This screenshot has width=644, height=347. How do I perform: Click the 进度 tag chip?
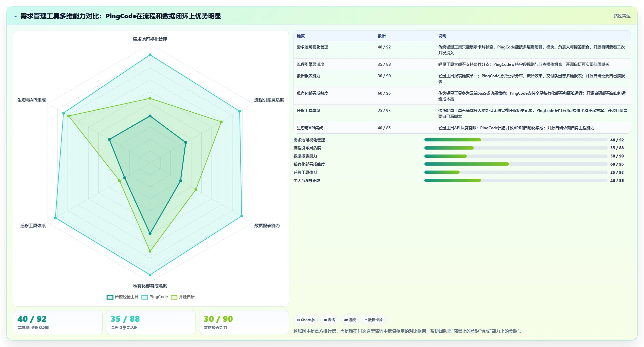(350, 320)
